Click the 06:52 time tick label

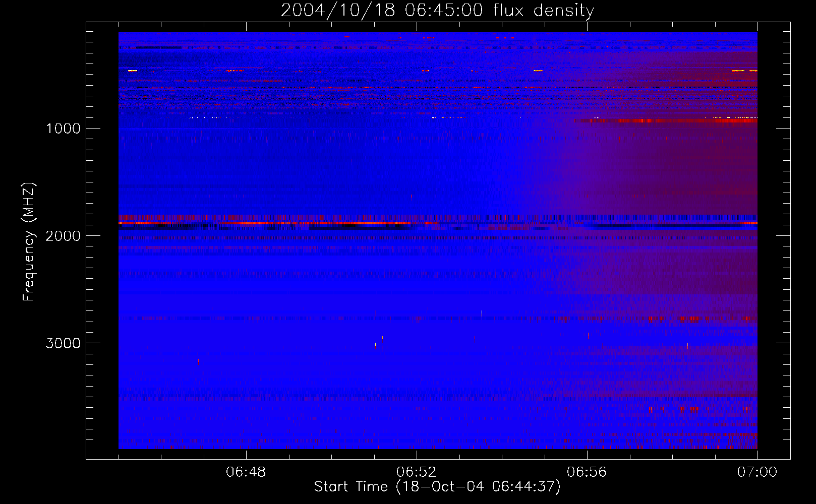pos(417,472)
